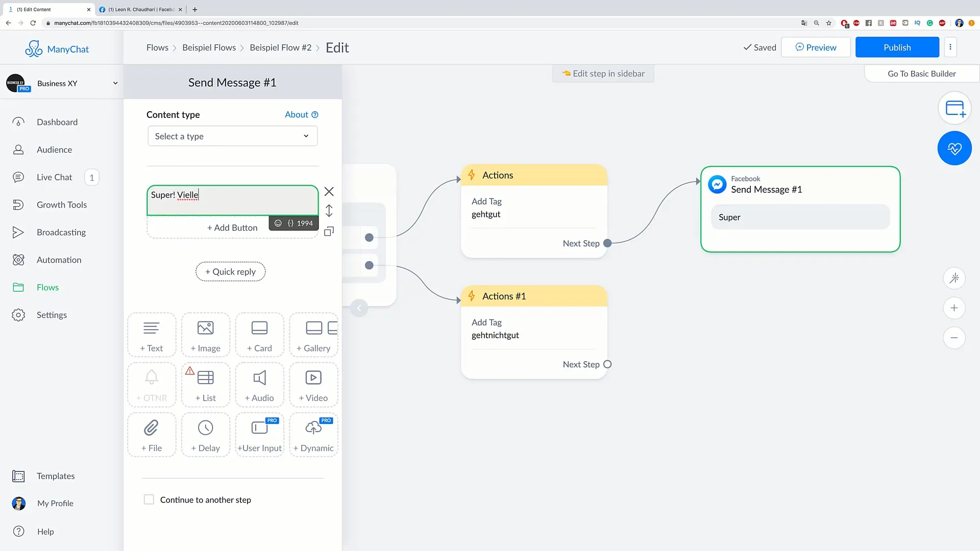Click the delete message block X icon
This screenshot has width=980, height=551.
pos(329,191)
